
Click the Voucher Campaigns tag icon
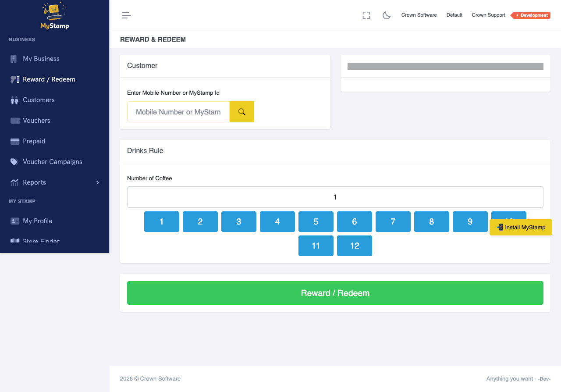[x=14, y=162]
